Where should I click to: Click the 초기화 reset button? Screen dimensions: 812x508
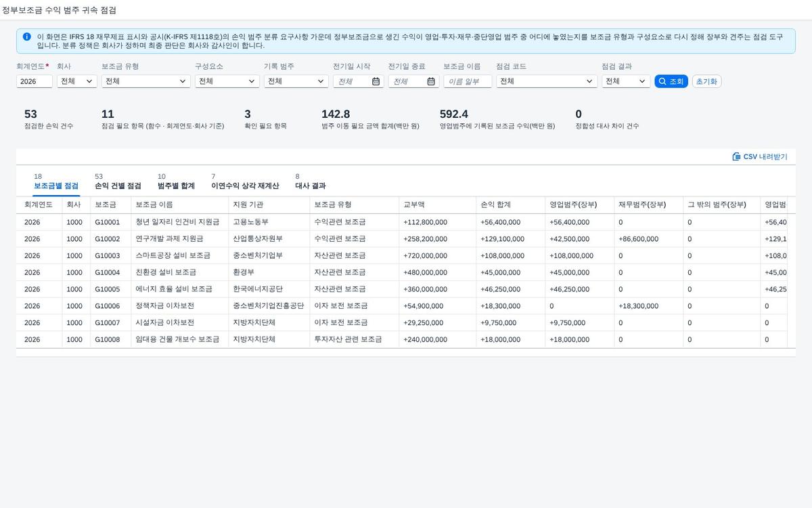pyautogui.click(x=706, y=81)
